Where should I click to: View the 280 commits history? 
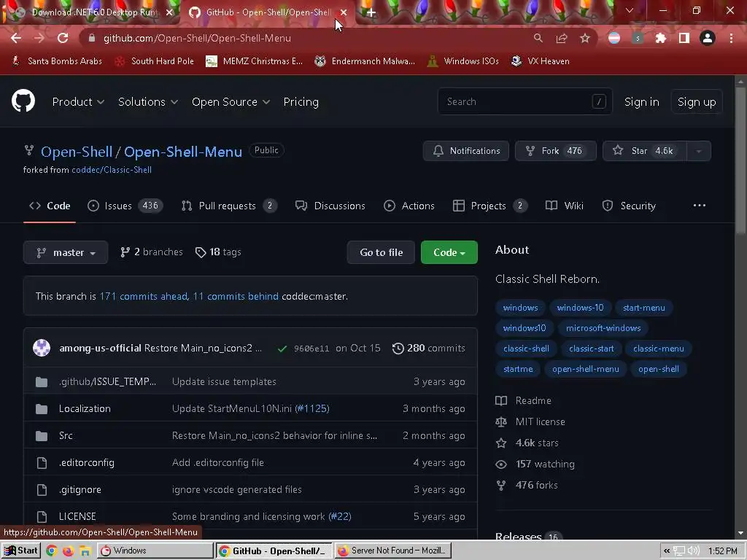tap(429, 348)
